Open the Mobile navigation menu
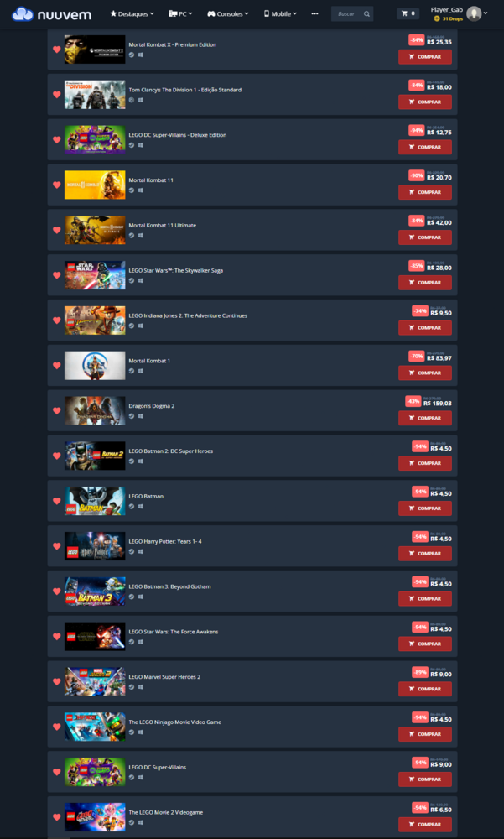The height and width of the screenshot is (839, 504). pos(280,14)
